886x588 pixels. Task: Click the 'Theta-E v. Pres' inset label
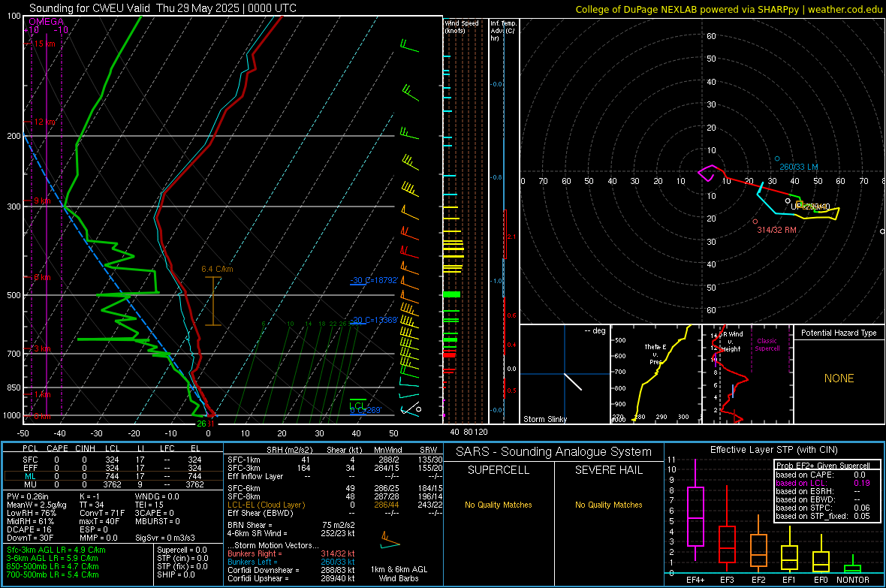[655, 354]
